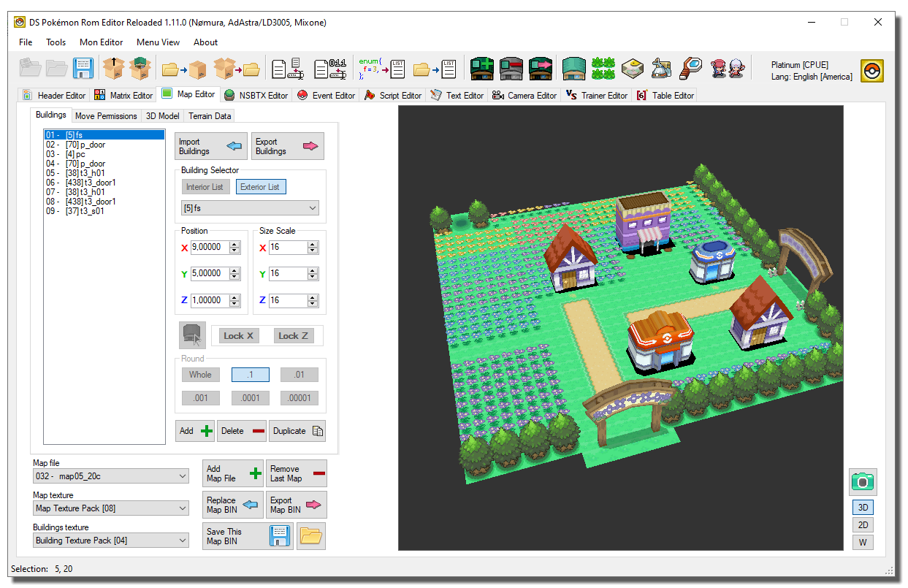The height and width of the screenshot is (588, 908).
Task: Select list entry 06 - [438] t3_door1
Action: (104, 183)
